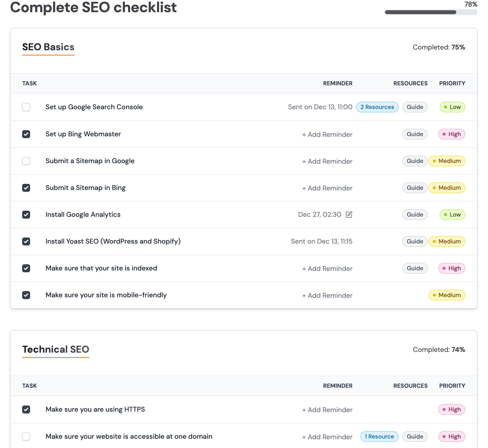Add Reminder for Set up Bing Webmaster
The height and width of the screenshot is (448, 488).
pos(327,134)
